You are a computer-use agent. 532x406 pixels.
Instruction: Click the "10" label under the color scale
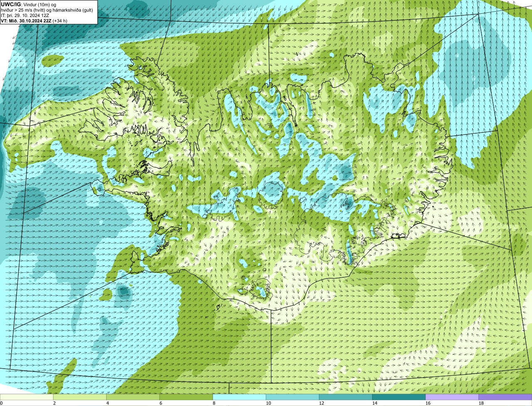point(268,403)
